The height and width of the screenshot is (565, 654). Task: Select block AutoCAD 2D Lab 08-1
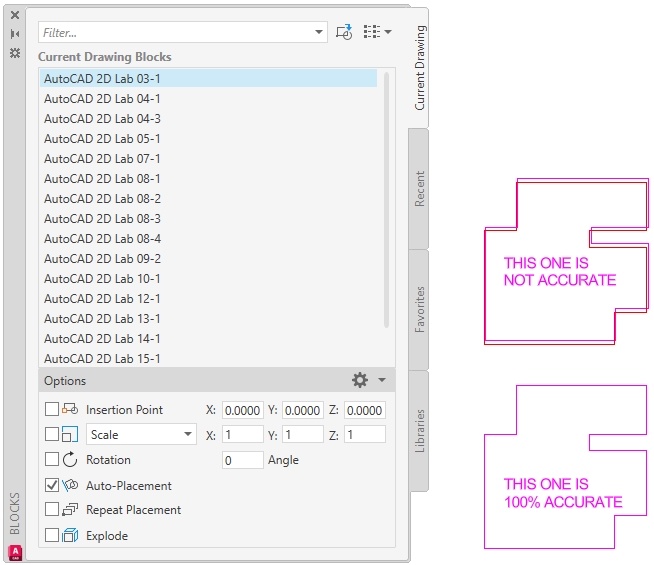(208, 179)
